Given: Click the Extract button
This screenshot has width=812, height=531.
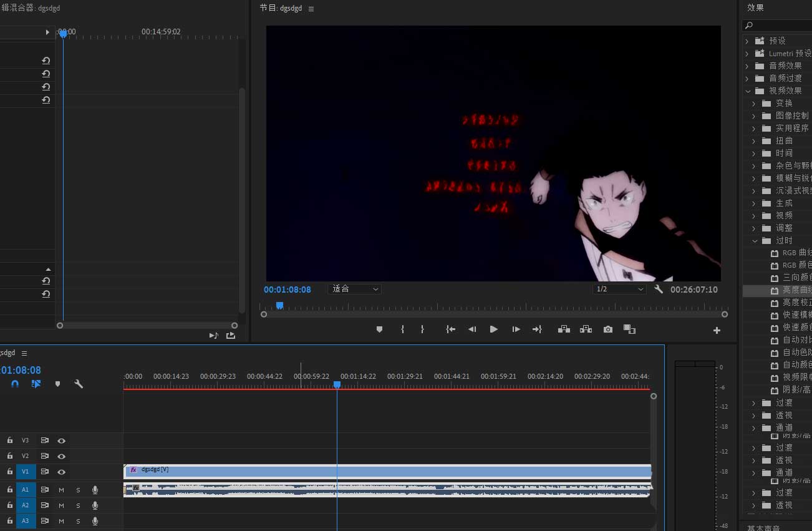Looking at the screenshot, I should [x=586, y=329].
